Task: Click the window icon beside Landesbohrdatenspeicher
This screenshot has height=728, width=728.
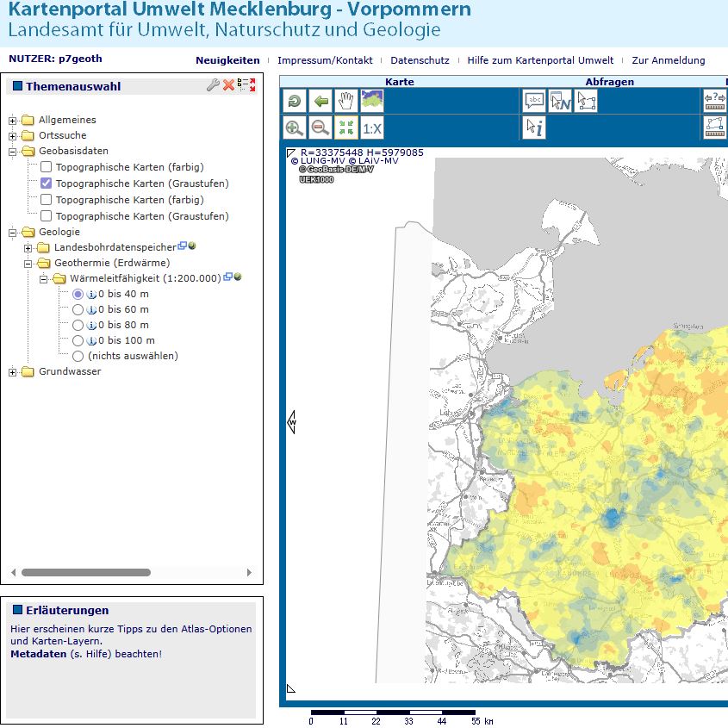Action: [x=183, y=246]
